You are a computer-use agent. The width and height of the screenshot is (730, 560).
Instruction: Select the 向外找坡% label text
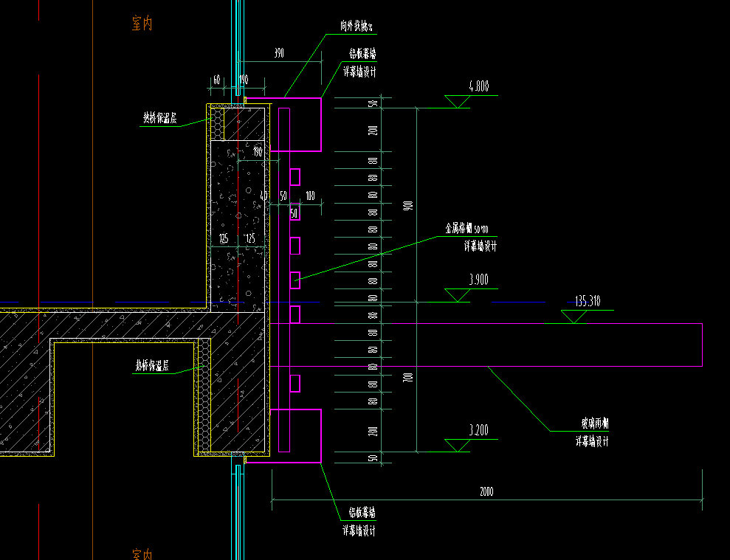pos(357,26)
